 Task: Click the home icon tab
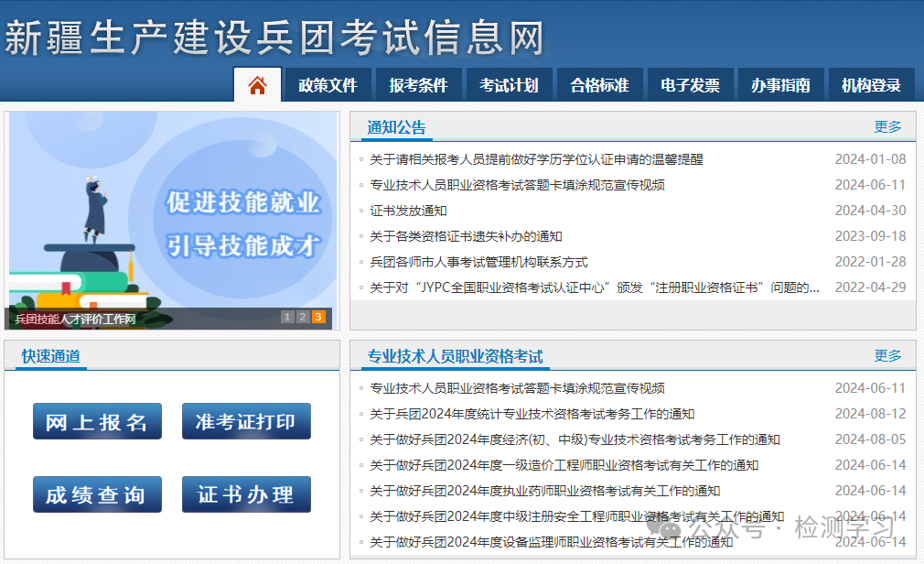(257, 83)
